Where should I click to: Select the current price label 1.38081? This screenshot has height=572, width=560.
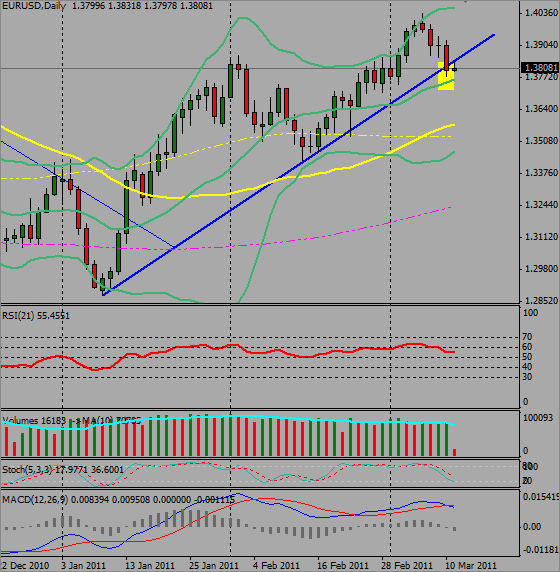point(540,68)
